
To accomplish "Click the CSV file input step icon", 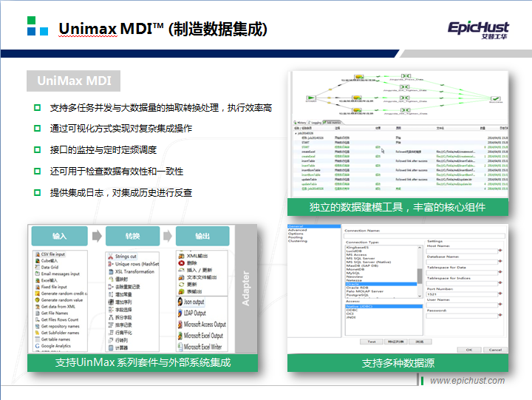I will 38,254.
